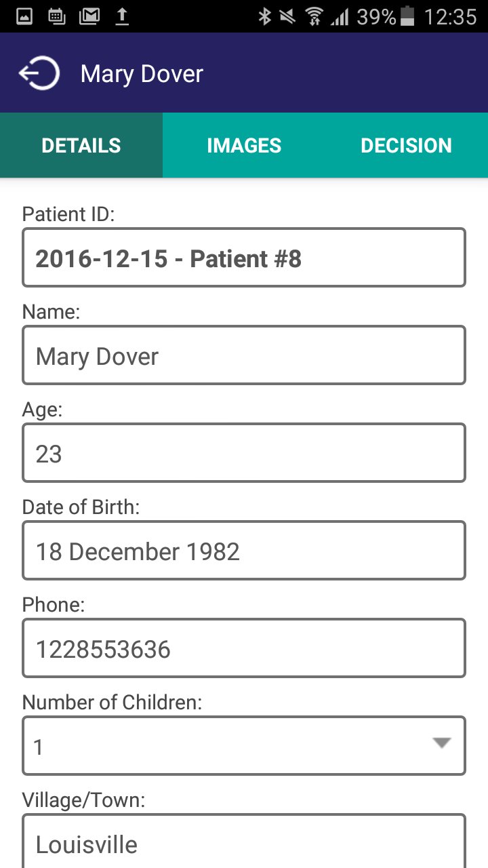This screenshot has height=868, width=488.
Task: Tap the Name field with Mary Dover
Action: coord(244,355)
